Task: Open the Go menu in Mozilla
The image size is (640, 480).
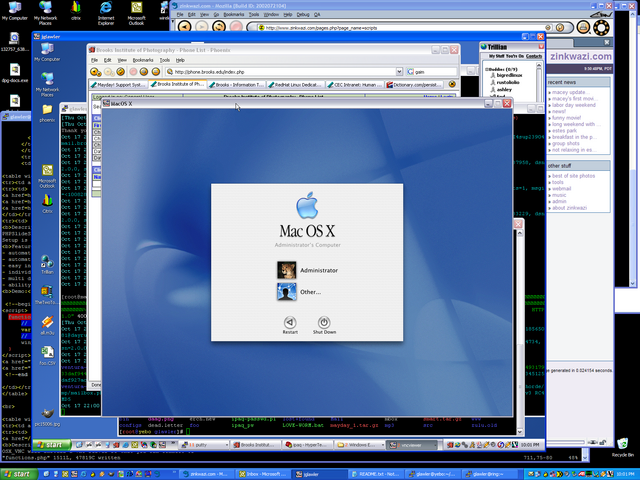Action: pos(216,14)
